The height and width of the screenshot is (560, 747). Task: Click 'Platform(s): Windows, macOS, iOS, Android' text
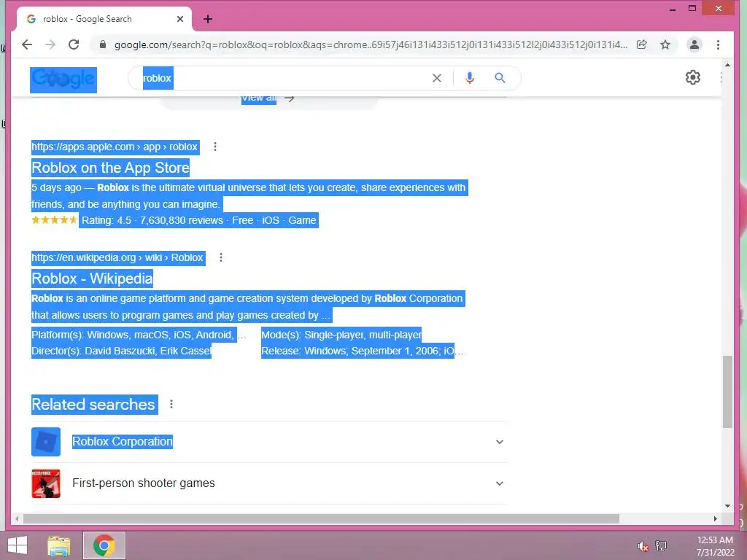tap(133, 335)
